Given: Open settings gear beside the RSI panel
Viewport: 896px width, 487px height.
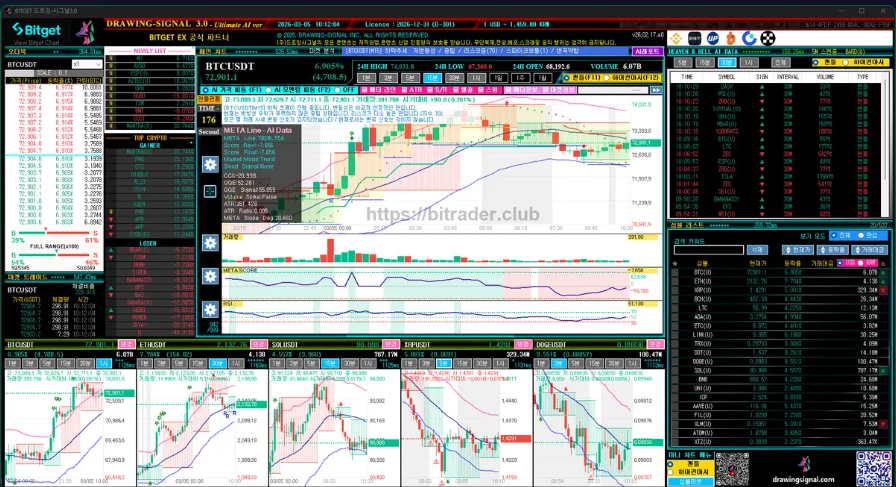Looking at the screenshot, I should [x=210, y=309].
